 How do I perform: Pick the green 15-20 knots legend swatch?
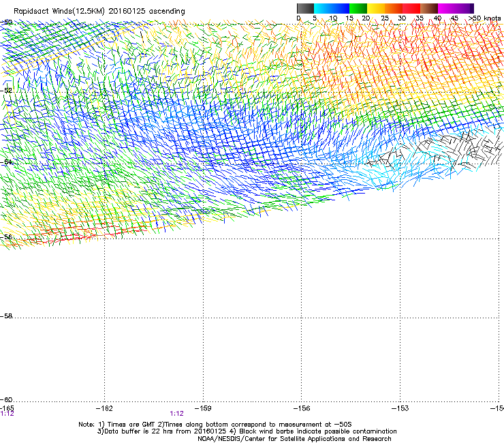tap(358, 8)
